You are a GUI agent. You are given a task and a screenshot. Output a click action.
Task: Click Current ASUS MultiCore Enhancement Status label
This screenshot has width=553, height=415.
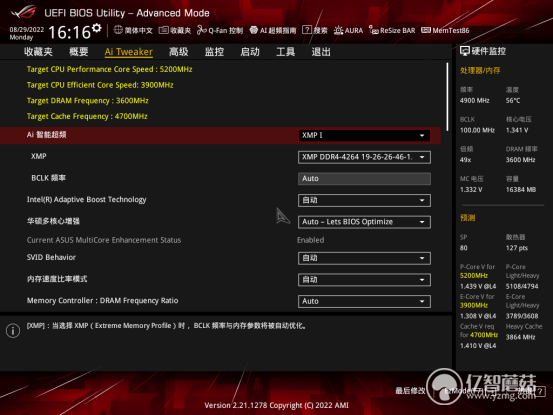click(x=104, y=240)
